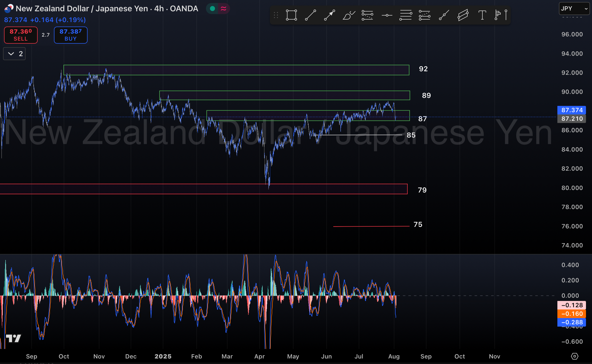Screen dimensions: 592x364
Task: Select the '79' text annotation
Action: (x=422, y=190)
